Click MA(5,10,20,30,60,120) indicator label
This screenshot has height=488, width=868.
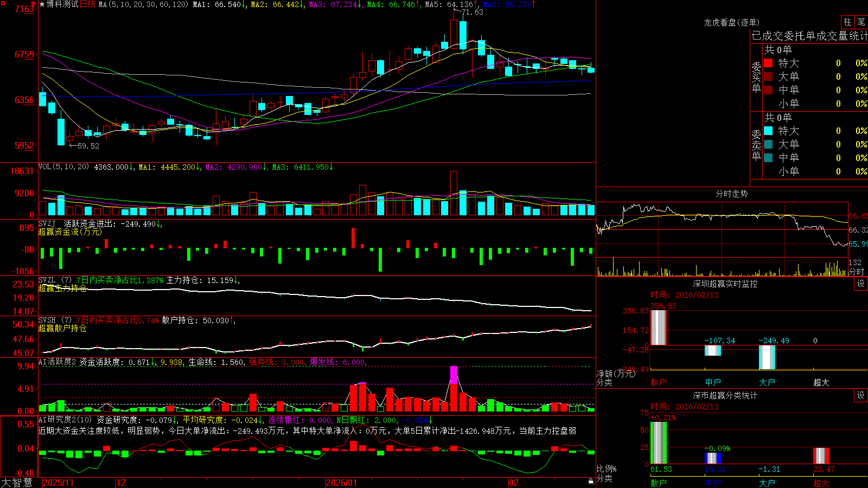pos(143,4)
